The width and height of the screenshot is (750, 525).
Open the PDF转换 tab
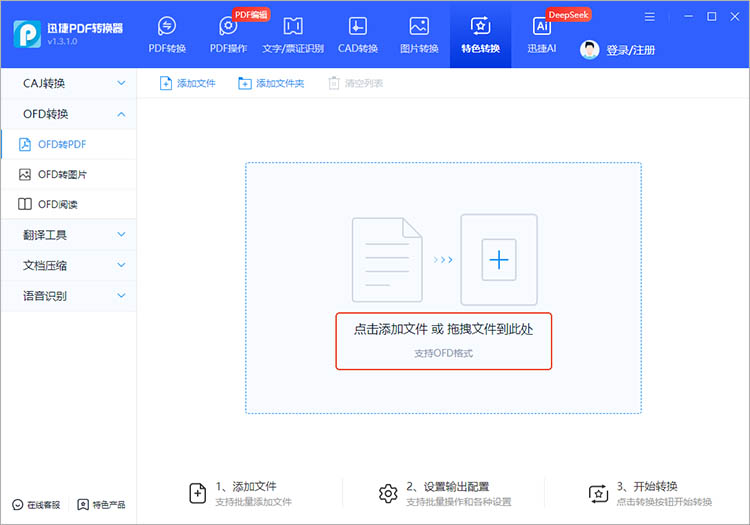click(x=167, y=34)
